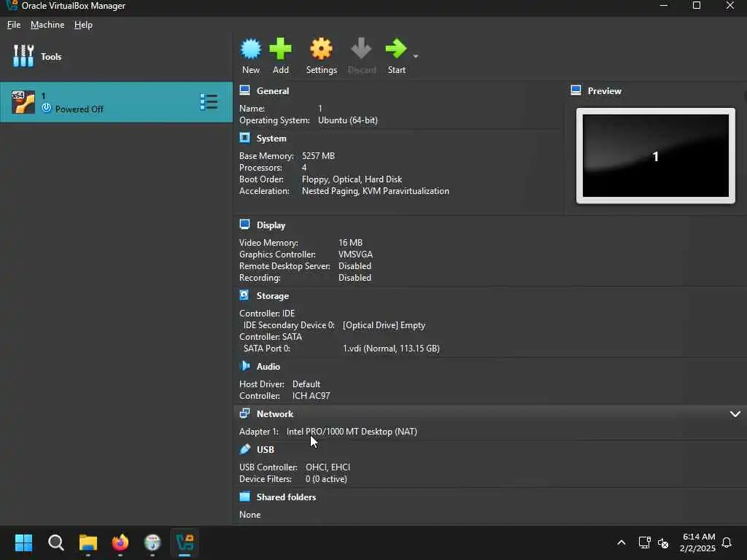
Task: Click the green Add machine icon
Action: (x=280, y=49)
